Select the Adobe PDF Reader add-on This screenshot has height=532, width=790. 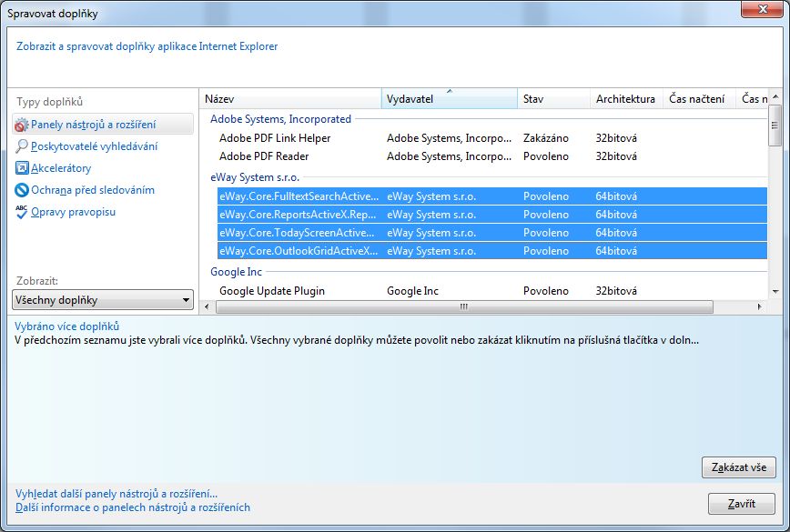coord(492,156)
